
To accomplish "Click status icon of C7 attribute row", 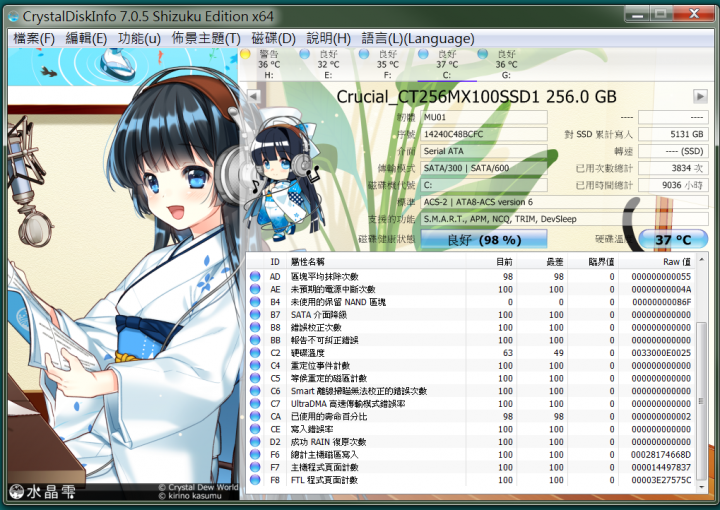I will pyautogui.click(x=255, y=404).
